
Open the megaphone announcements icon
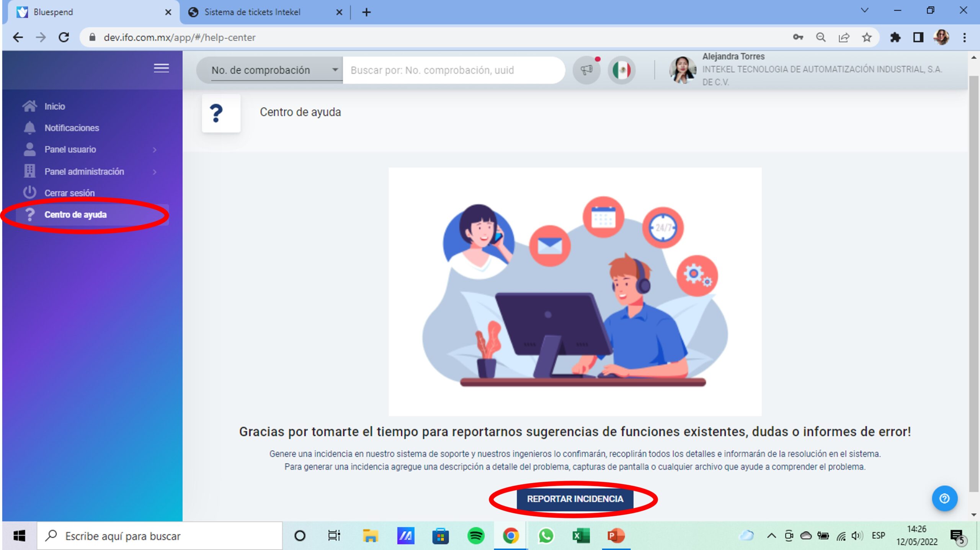tap(586, 70)
